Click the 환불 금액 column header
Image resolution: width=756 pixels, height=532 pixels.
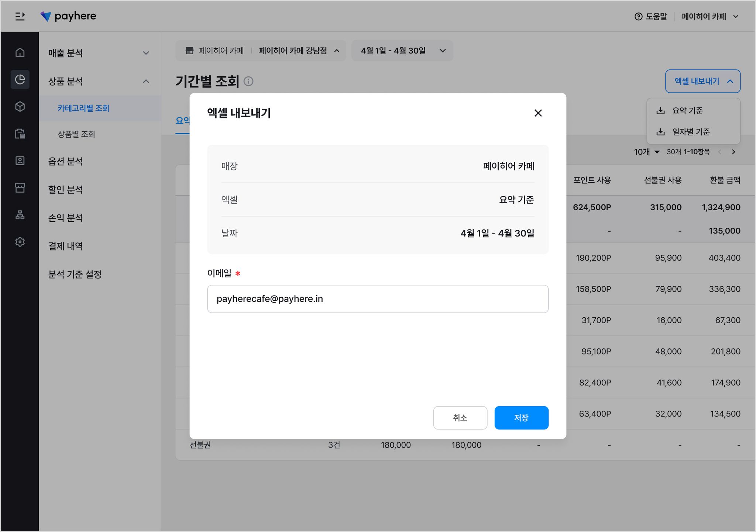coord(725,180)
